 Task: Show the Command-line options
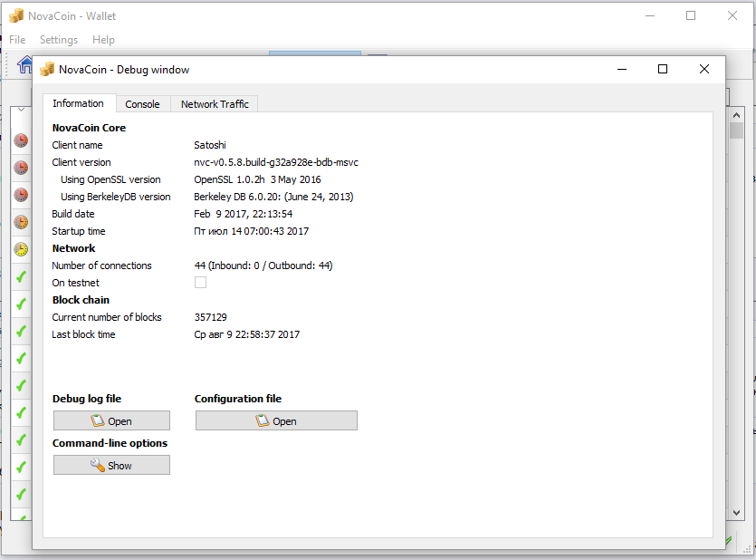coord(111,465)
